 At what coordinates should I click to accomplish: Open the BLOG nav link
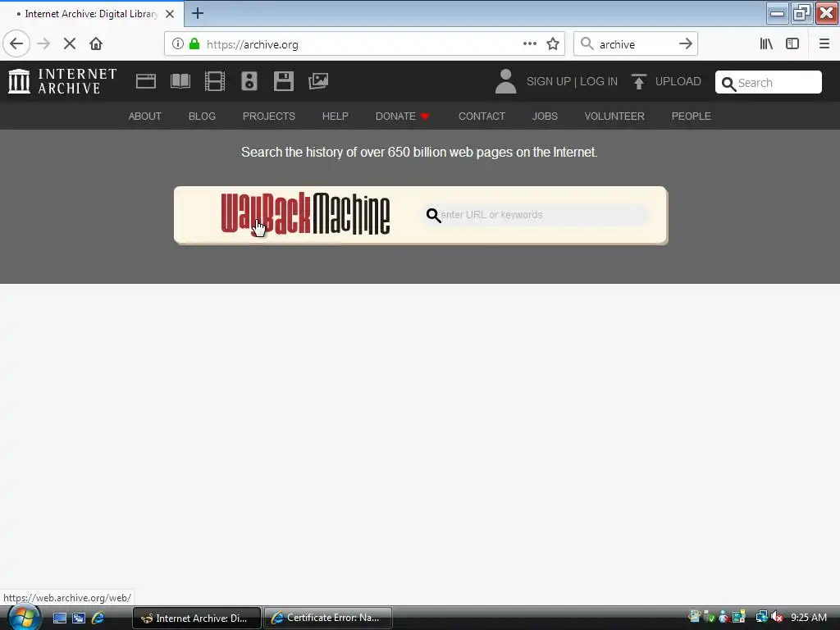tap(202, 116)
